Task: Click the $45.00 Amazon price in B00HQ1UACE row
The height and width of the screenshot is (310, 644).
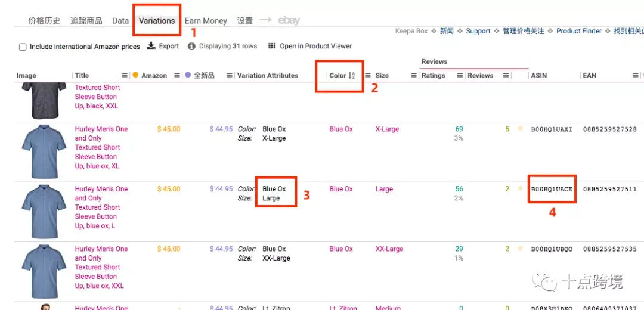Action: 169,189
